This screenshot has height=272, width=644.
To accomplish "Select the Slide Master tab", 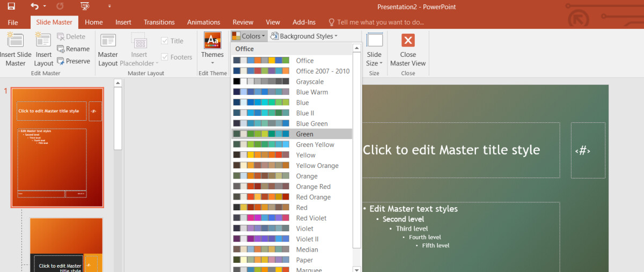I will 54,22.
